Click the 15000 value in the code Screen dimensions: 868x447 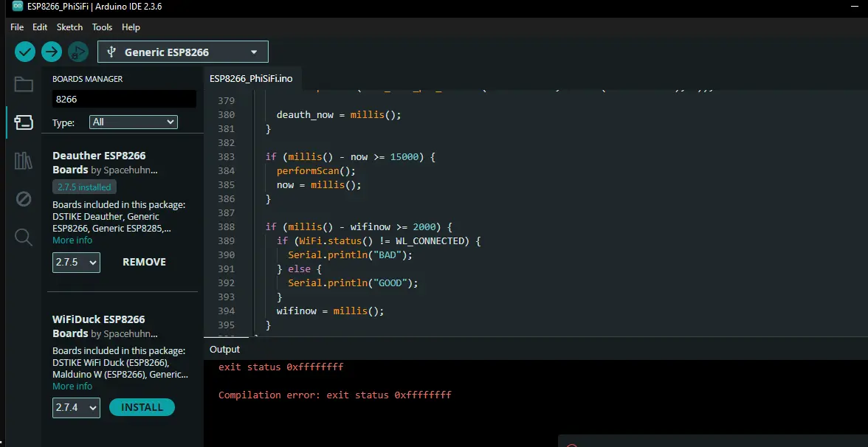point(404,157)
